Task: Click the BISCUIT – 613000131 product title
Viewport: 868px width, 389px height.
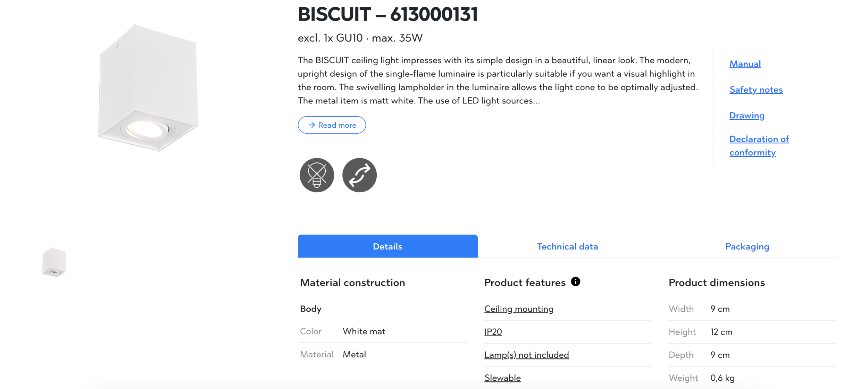Action: [x=387, y=15]
